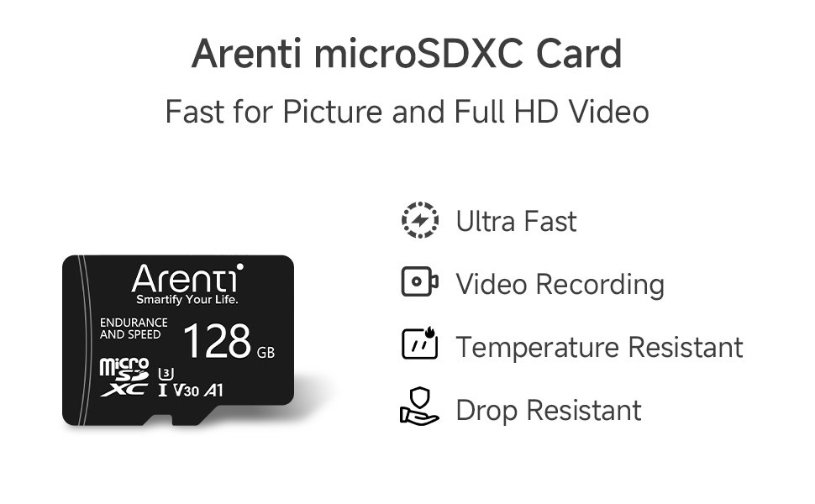Click the microSD XC logo on card

(124, 377)
